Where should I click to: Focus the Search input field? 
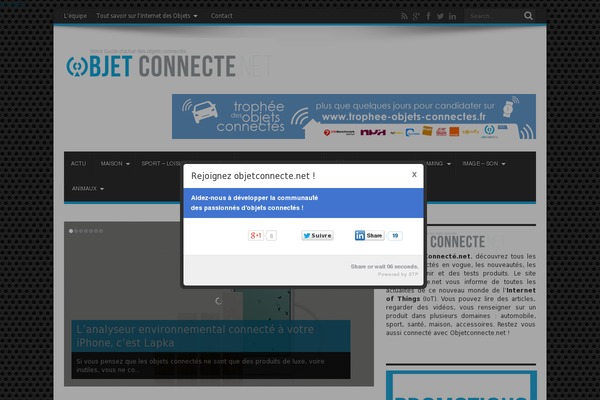point(493,16)
